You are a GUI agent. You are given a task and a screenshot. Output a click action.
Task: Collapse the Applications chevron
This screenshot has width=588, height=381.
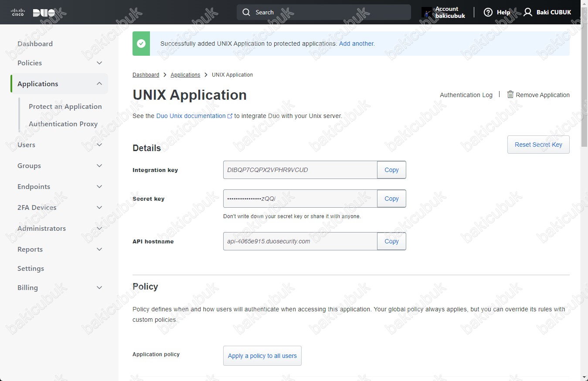click(x=99, y=84)
